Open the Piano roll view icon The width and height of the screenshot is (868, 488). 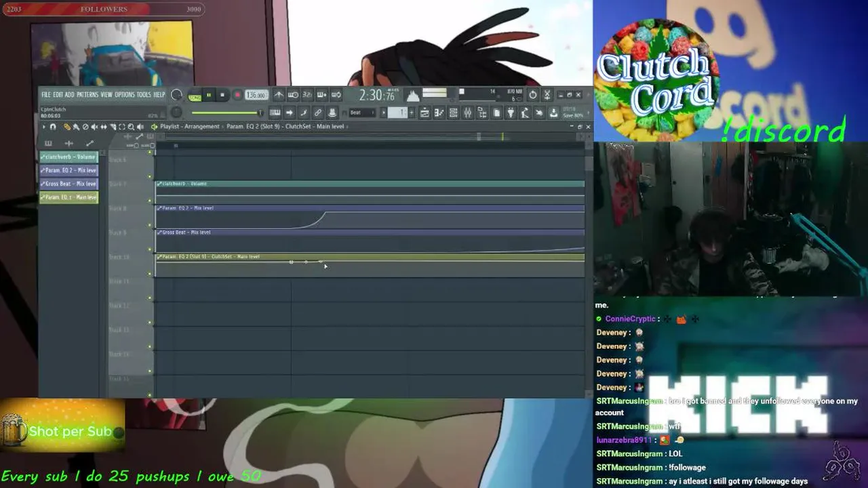pyautogui.click(x=439, y=113)
